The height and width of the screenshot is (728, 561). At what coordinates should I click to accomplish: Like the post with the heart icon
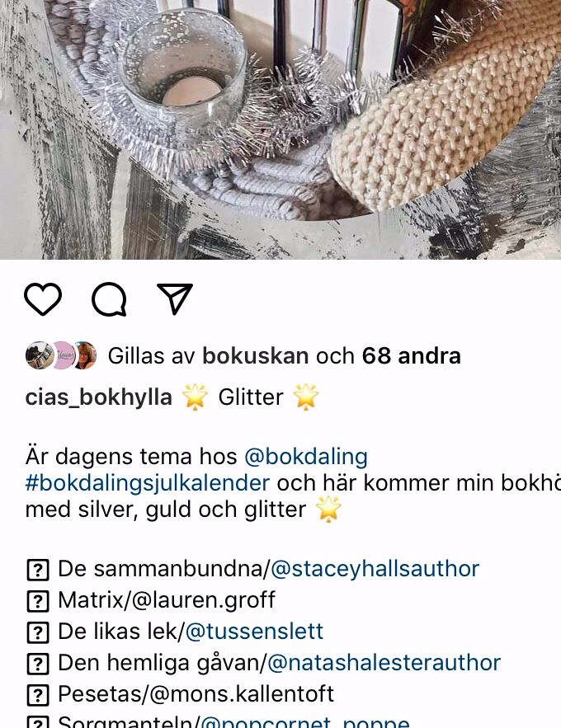(x=43, y=299)
